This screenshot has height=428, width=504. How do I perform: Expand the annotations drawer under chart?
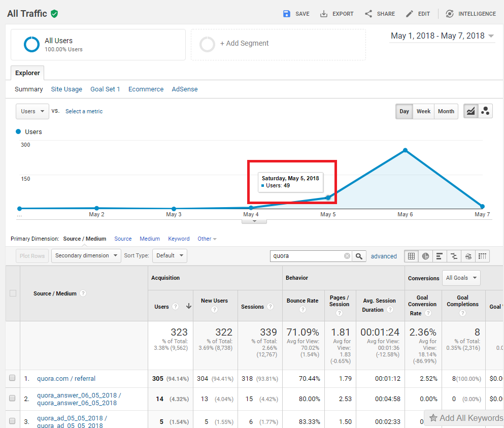pos(254,221)
